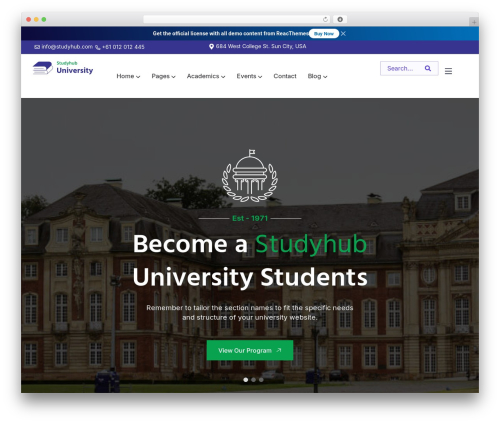The width and height of the screenshot is (500, 423).
Task: Click the West College St. address text
Action: point(261,46)
